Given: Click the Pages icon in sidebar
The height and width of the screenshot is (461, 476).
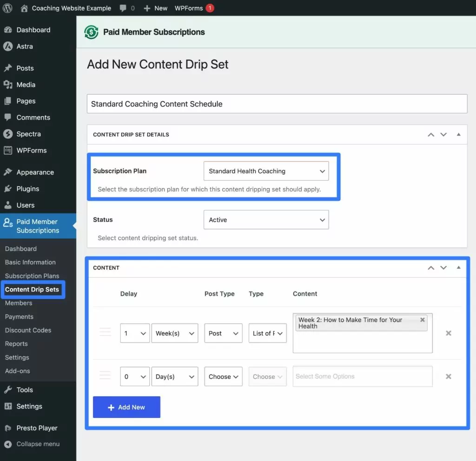Looking at the screenshot, I should click(x=8, y=101).
